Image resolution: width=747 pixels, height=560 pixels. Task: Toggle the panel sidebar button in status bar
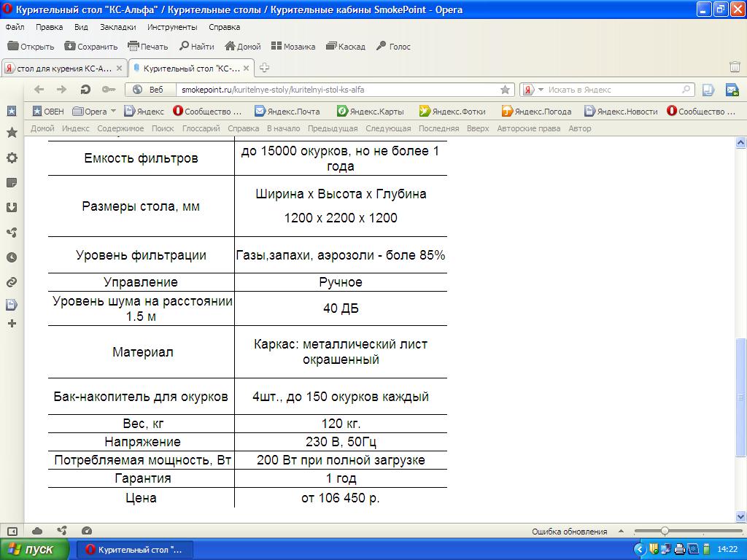coord(12,531)
